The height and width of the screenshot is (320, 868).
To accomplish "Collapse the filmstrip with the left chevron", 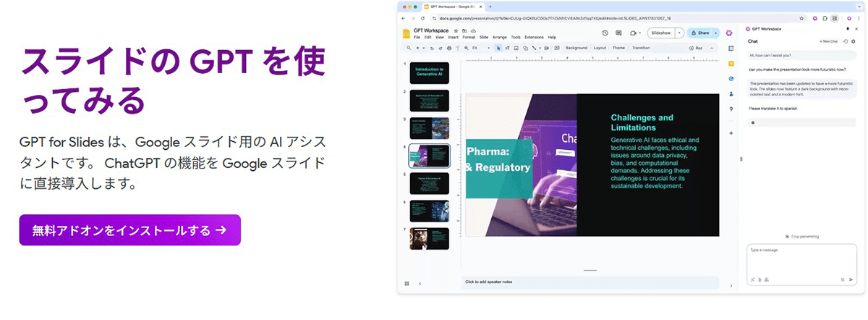I will [x=420, y=283].
